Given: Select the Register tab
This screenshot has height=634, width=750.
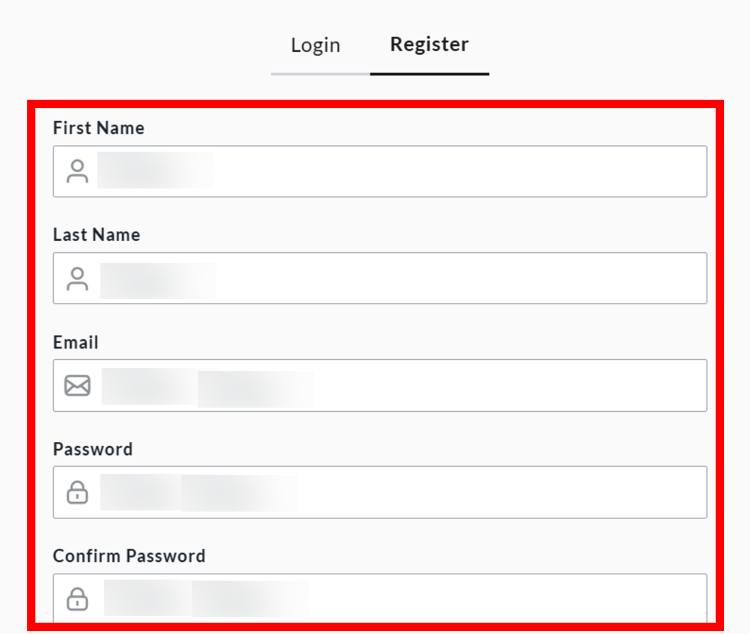Looking at the screenshot, I should 429,45.
